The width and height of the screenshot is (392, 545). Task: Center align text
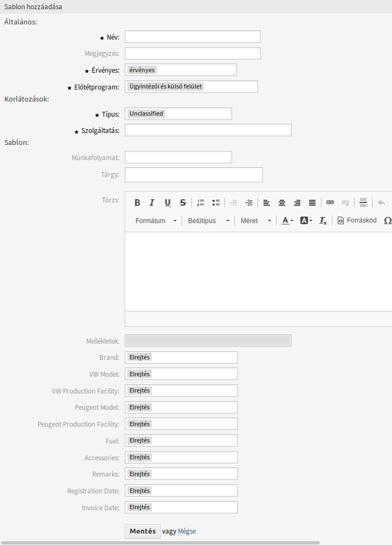click(282, 202)
